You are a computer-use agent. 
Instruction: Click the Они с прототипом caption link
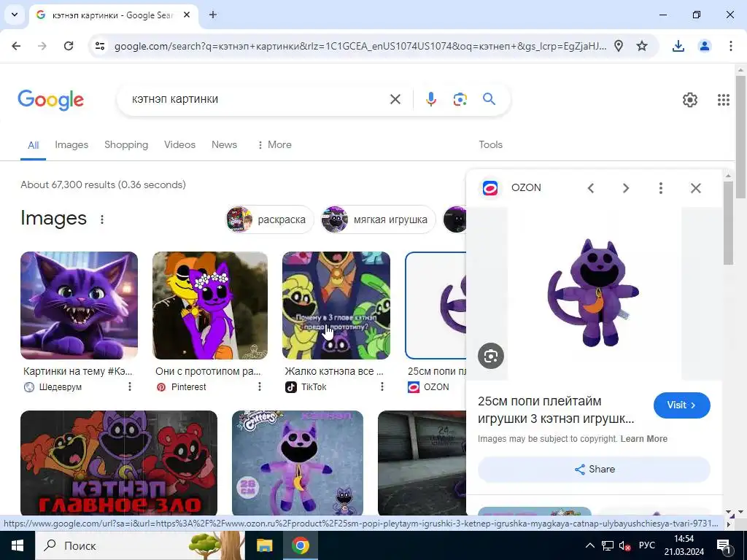[x=208, y=371]
